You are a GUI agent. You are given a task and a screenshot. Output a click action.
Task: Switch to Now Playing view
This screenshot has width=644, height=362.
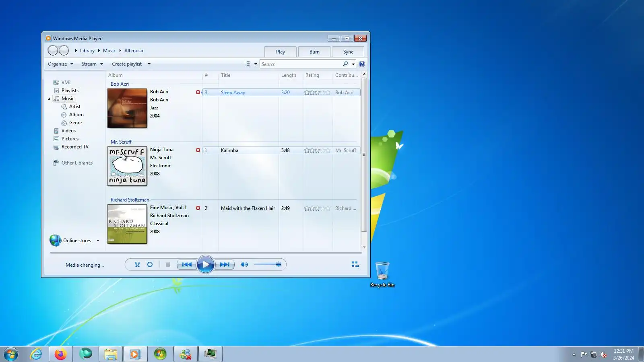pos(355,265)
